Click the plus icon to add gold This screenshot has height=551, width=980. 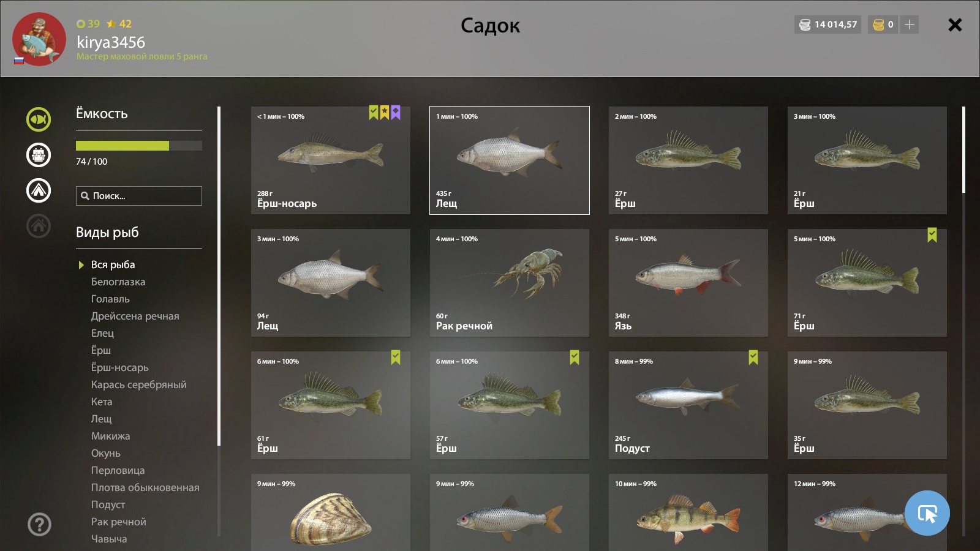pos(910,24)
